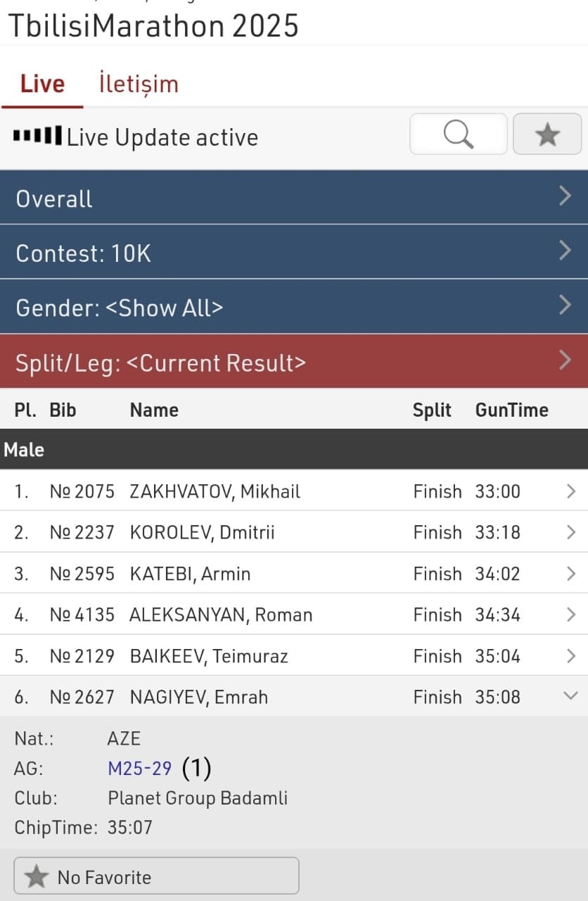Image resolution: width=588 pixels, height=901 pixels.
Task: Expand ZAKHVATOV, Mikhail row chevron
Action: point(570,491)
